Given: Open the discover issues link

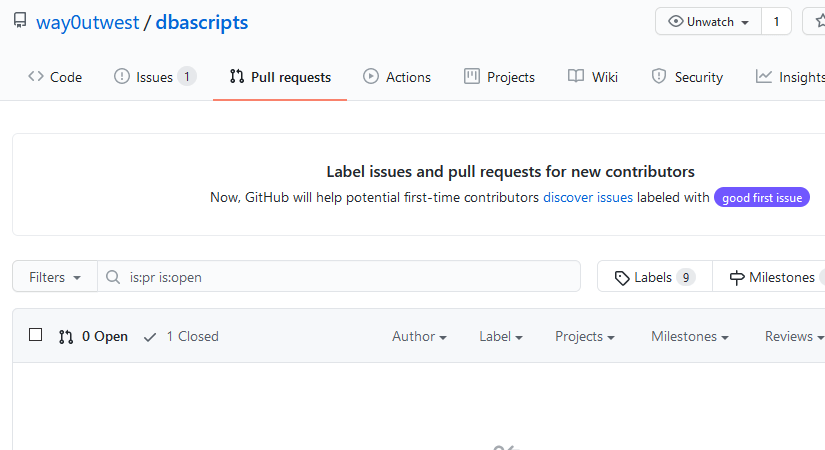Looking at the screenshot, I should pos(588,198).
